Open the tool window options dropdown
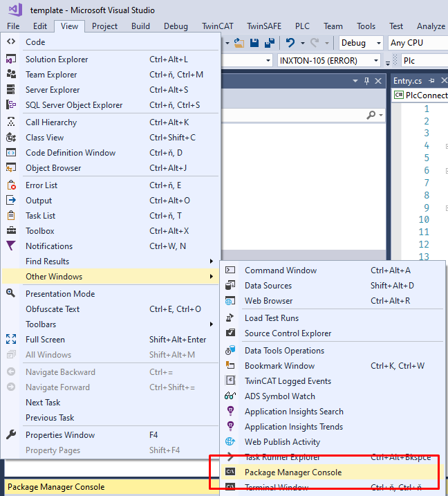The image size is (448, 496). pyautogui.click(x=355, y=81)
